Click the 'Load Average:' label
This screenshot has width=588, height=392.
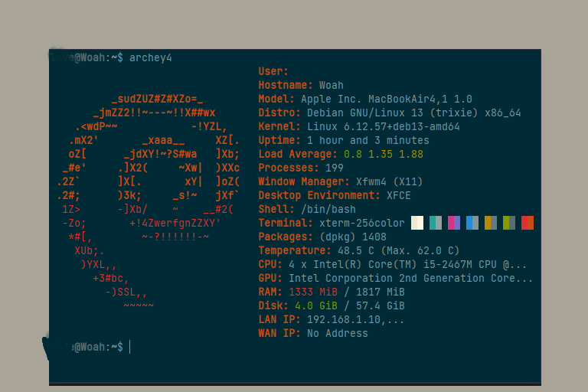pos(298,154)
